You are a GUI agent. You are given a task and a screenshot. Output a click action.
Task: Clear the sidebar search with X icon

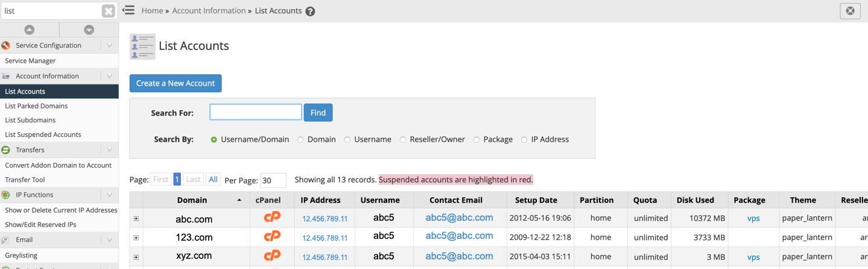click(108, 11)
